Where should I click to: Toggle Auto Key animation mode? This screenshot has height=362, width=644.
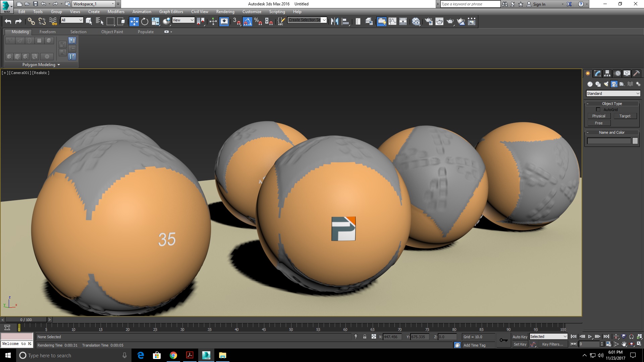520,337
